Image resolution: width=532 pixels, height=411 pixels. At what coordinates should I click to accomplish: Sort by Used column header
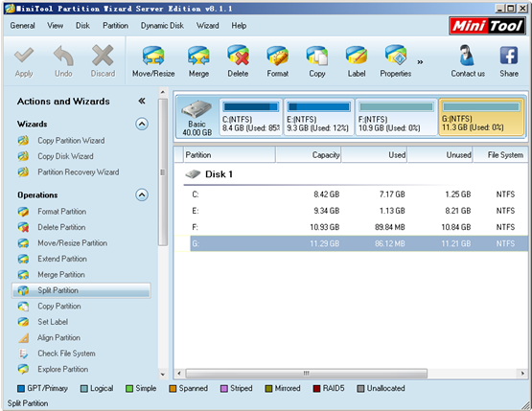pyautogui.click(x=374, y=155)
